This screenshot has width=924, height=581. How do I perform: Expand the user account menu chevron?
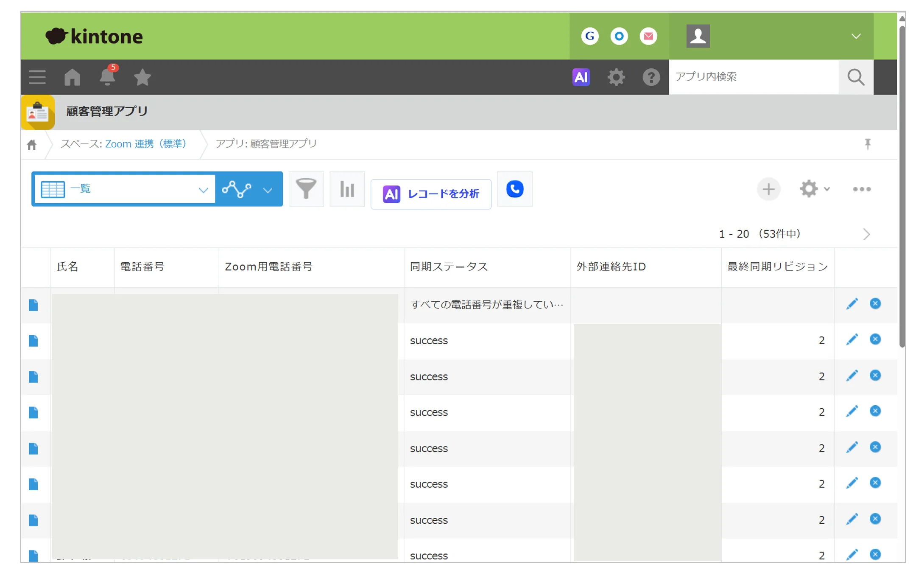tap(856, 36)
